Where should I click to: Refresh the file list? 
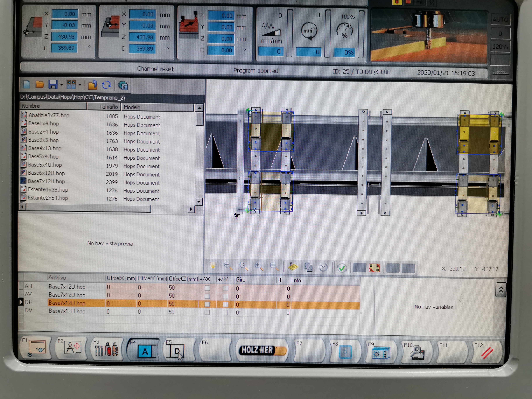pos(106,85)
